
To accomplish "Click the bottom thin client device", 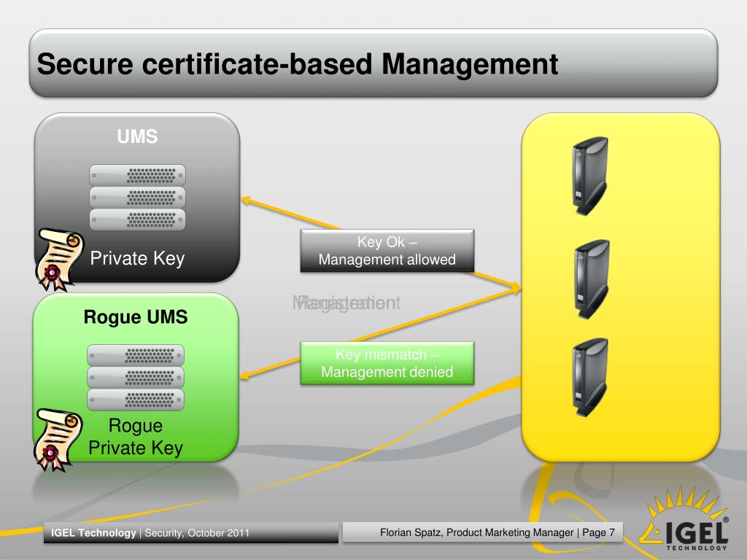I will [589, 377].
